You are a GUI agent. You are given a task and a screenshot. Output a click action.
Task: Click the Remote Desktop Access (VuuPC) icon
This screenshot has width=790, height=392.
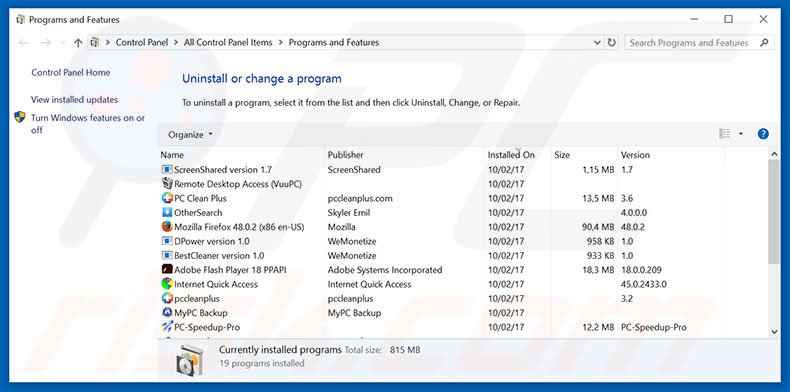(x=167, y=184)
